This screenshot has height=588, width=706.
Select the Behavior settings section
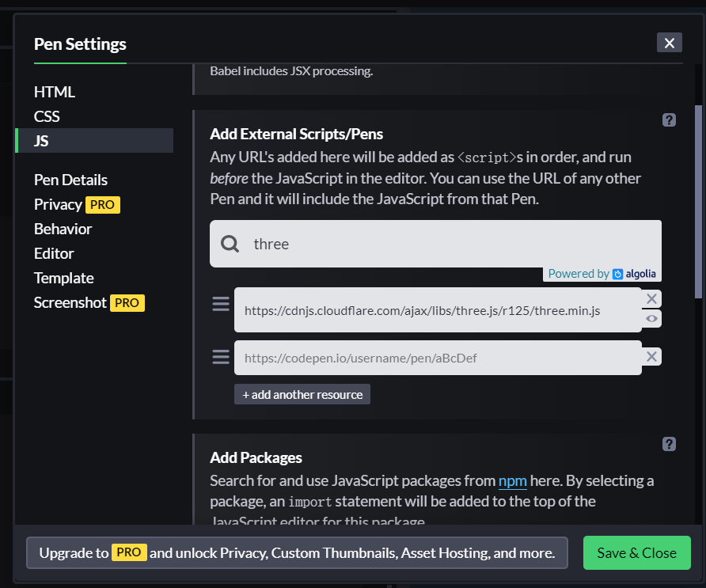(x=63, y=229)
